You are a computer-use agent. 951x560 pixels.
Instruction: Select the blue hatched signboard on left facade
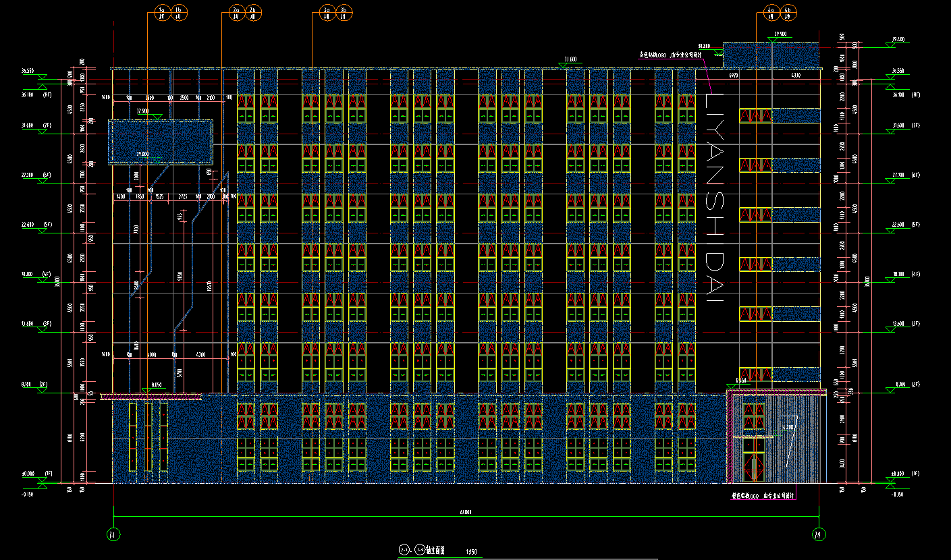(161, 142)
